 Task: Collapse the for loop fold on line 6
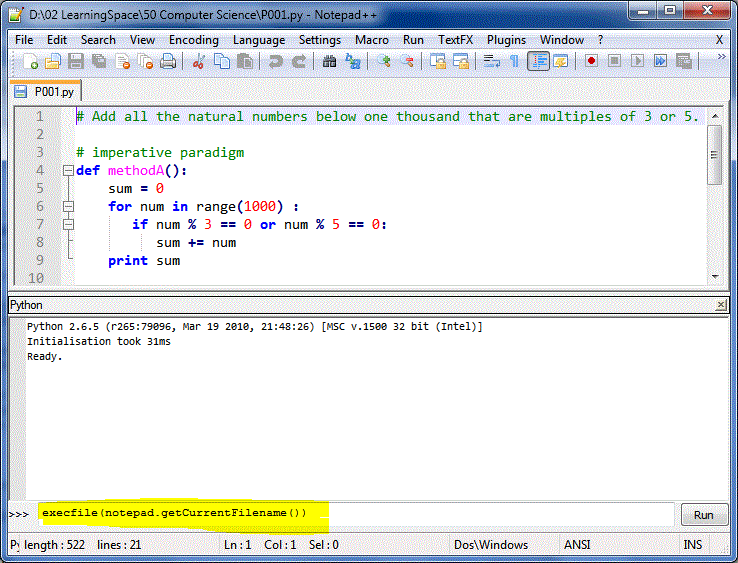[68, 206]
